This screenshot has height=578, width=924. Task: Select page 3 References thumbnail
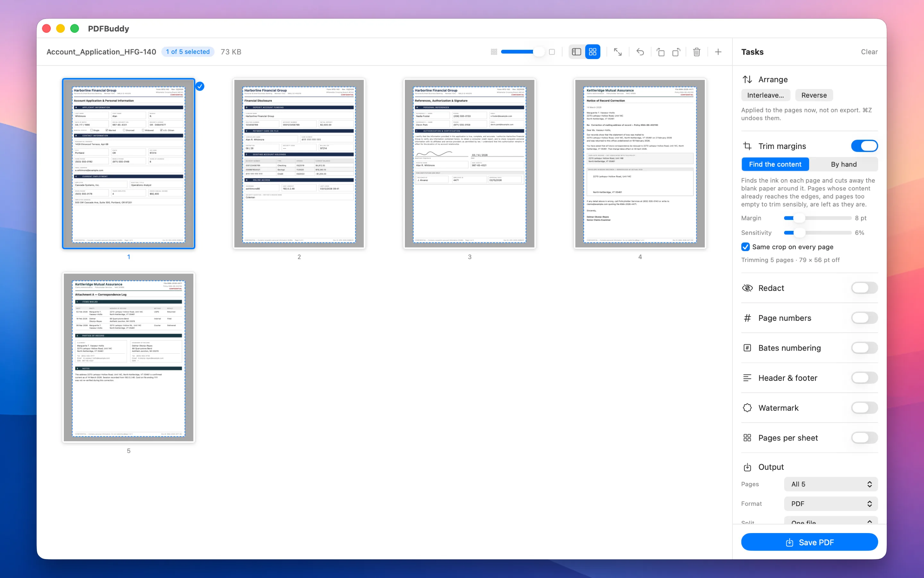coord(470,164)
